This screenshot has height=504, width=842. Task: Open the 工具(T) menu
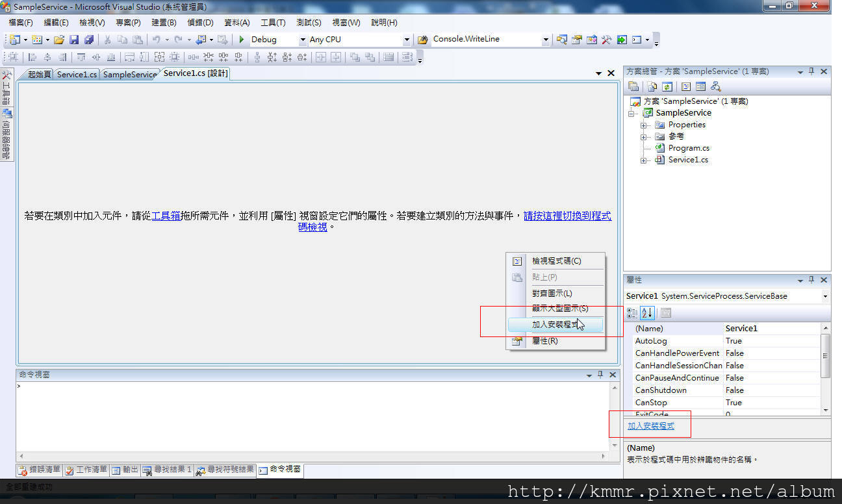(273, 22)
